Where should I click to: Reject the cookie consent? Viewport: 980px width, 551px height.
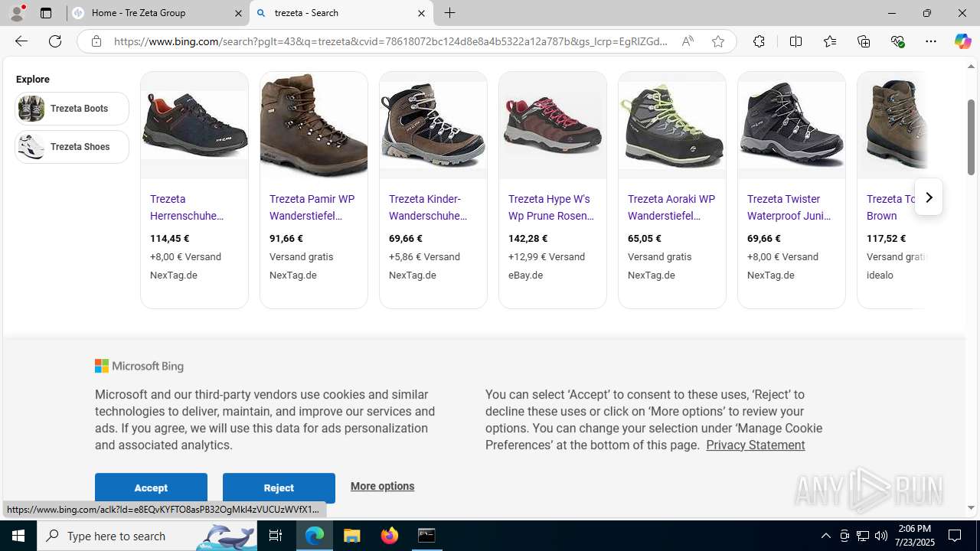(x=279, y=487)
